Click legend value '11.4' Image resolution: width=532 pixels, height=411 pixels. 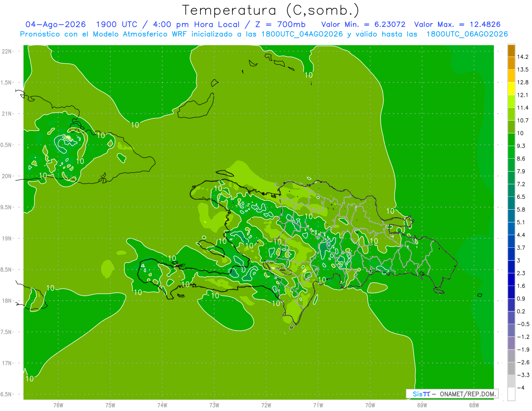524,108
